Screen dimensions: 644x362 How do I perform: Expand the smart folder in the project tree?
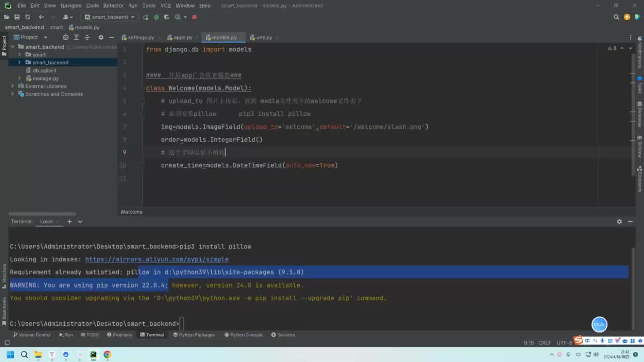click(x=20, y=54)
